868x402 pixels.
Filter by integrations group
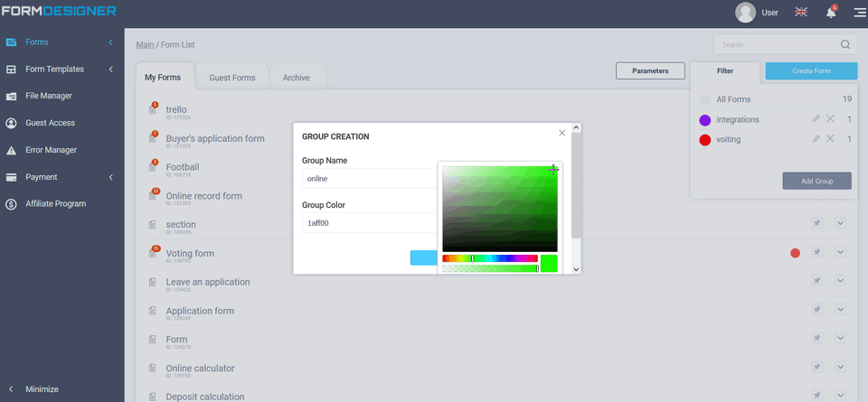(x=738, y=119)
